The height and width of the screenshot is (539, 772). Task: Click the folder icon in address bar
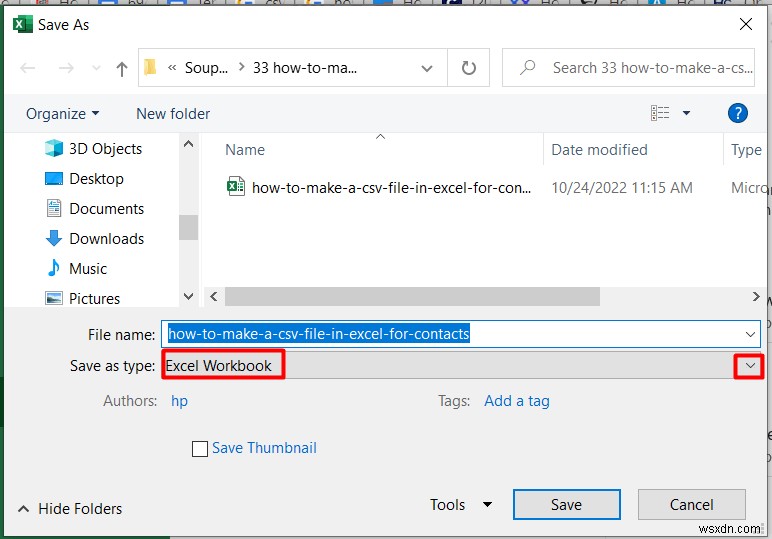[150, 67]
